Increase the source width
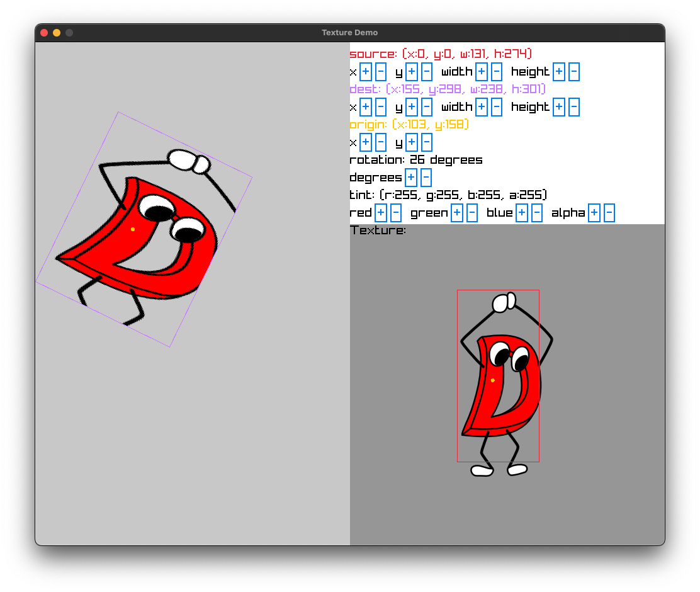700x592 pixels. (x=482, y=71)
